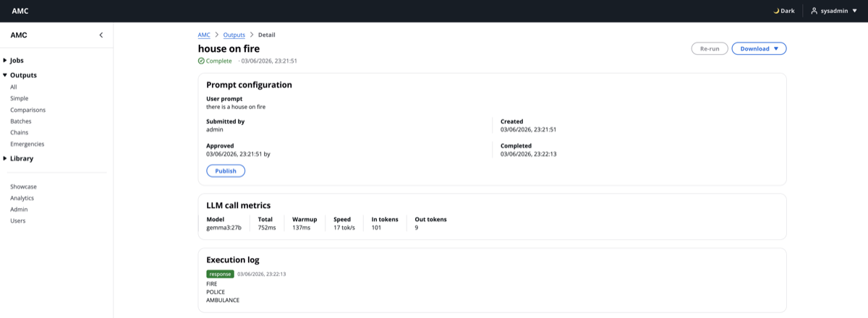Click the In tokens value 101

point(376,228)
